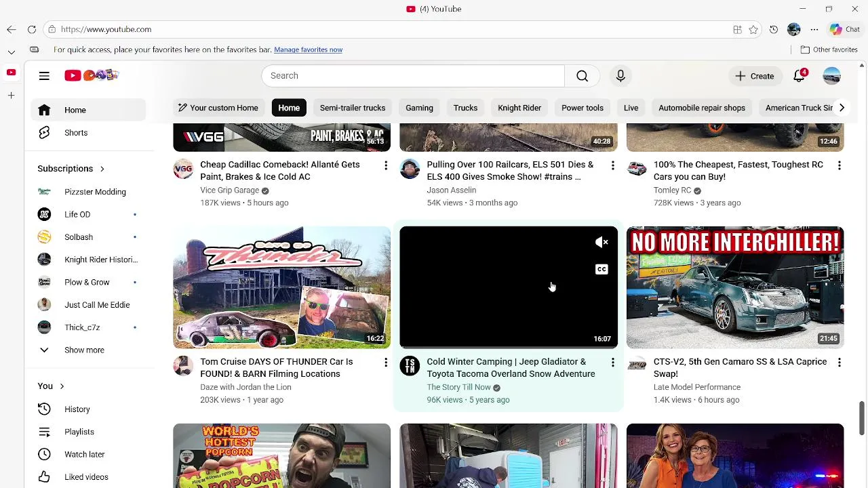Select Your custom Home chip
Screen dimensions: 868x488
(x=218, y=108)
